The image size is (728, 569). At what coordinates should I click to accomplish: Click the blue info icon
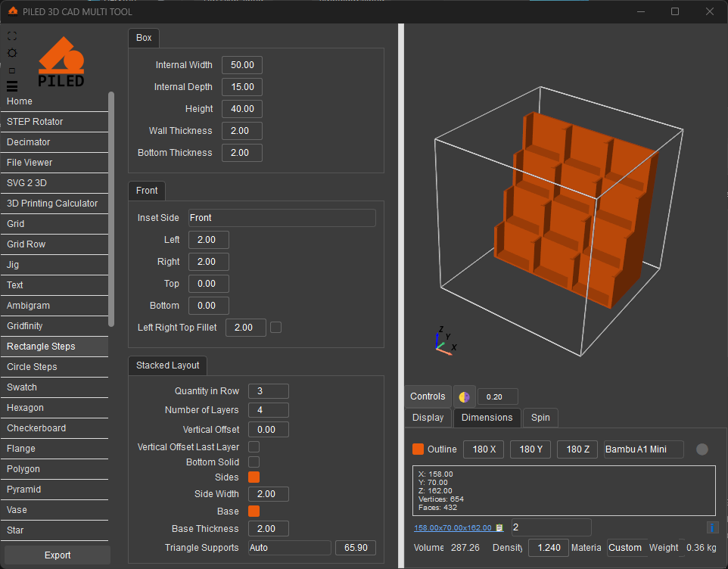coord(712,527)
